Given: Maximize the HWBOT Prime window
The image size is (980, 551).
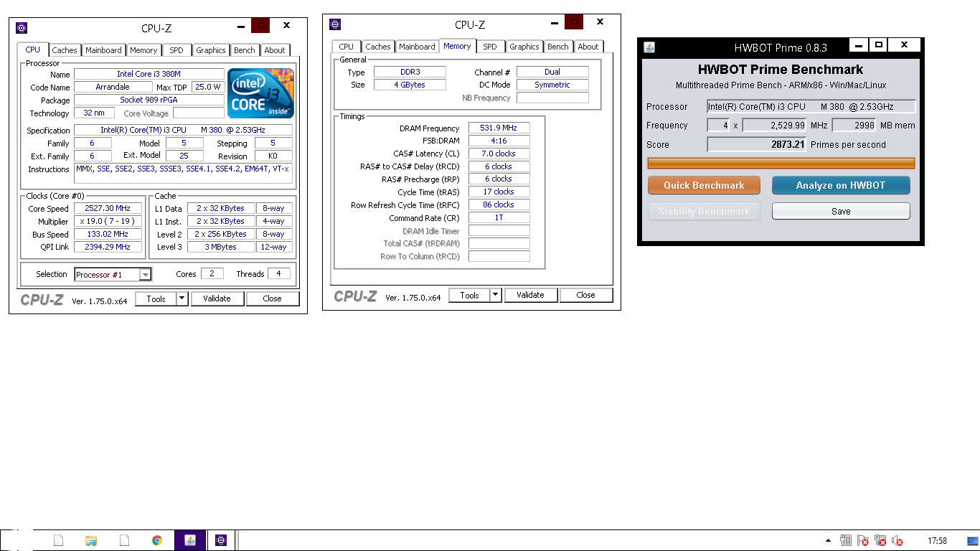Looking at the screenshot, I should coord(878,44).
